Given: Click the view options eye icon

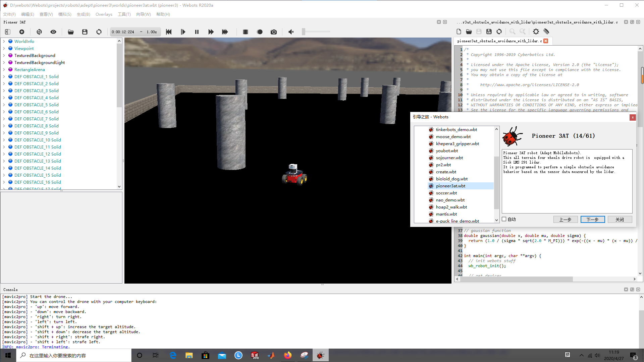Looking at the screenshot, I should [53, 32].
